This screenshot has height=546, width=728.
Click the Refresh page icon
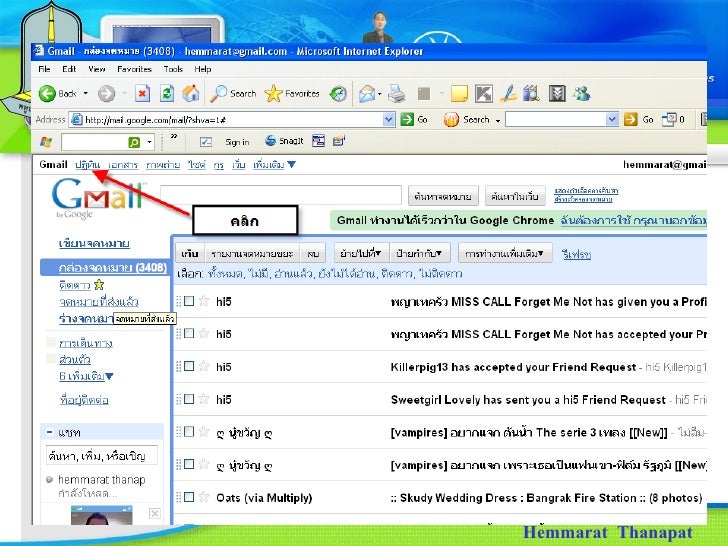(167, 93)
